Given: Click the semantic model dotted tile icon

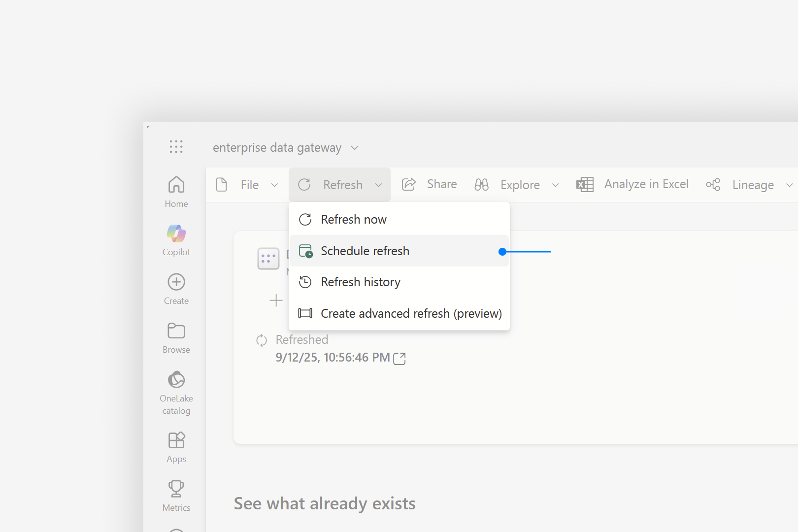Looking at the screenshot, I should point(268,259).
